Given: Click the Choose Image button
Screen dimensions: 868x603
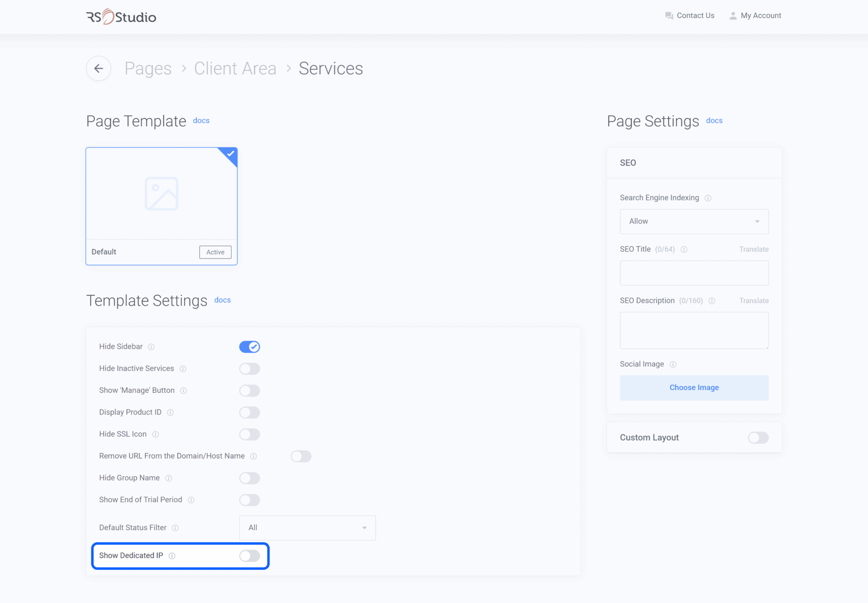Looking at the screenshot, I should click(694, 388).
